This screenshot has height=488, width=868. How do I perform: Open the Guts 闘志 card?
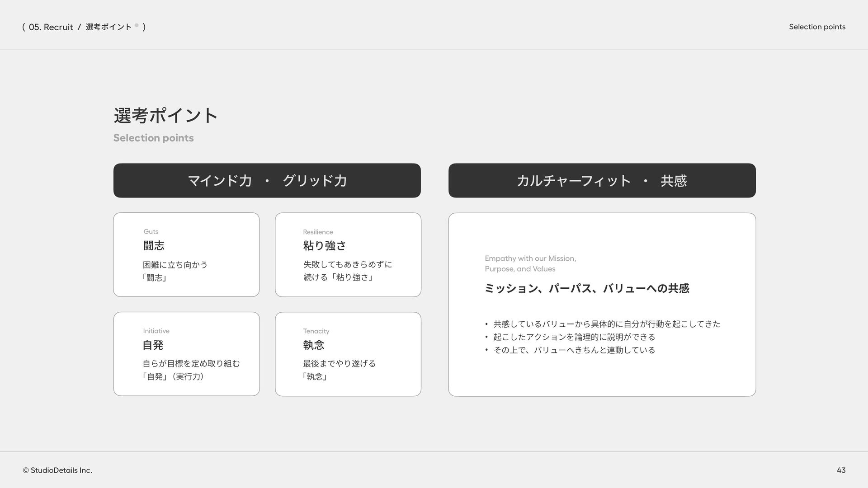point(186,254)
